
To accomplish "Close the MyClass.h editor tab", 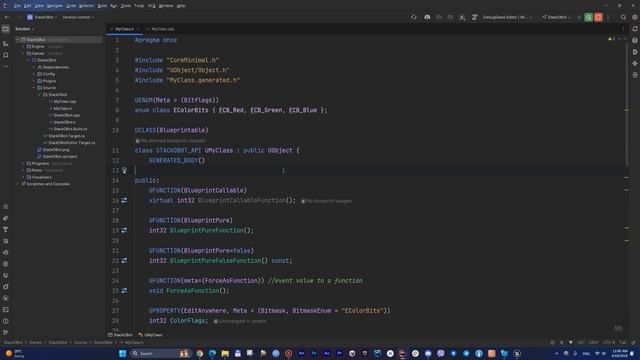I will pos(138,29).
